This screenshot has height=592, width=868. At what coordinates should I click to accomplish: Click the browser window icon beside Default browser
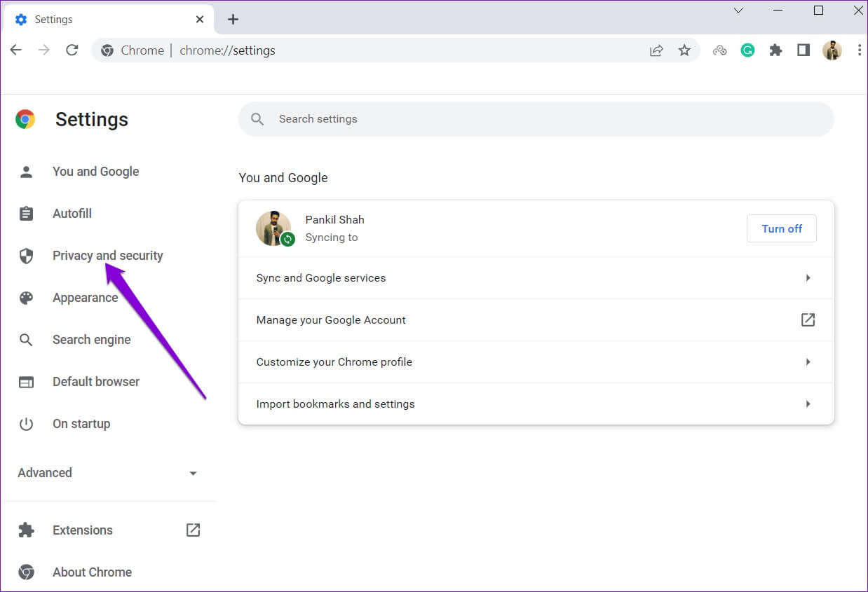tap(26, 382)
